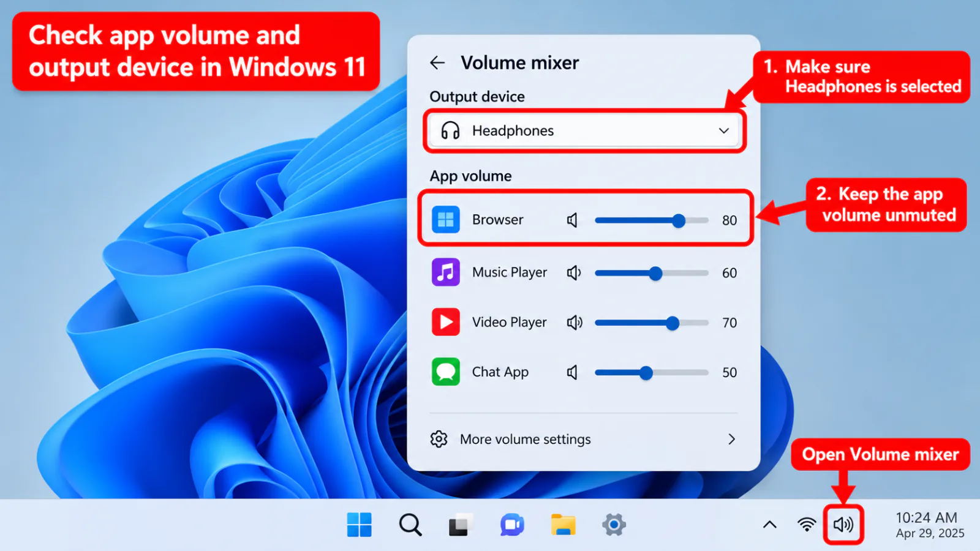Open the Windows Start menu
This screenshot has height=551, width=980.
coord(359,525)
